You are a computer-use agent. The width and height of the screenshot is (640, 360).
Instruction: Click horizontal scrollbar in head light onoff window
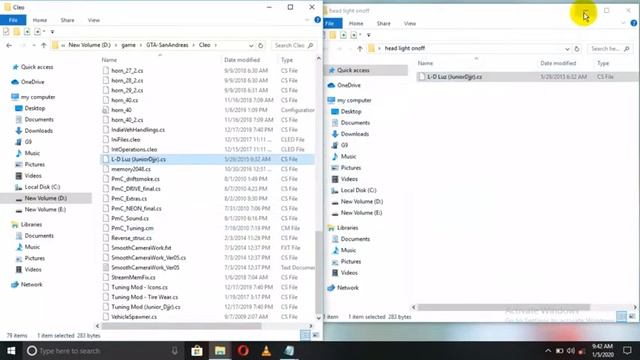click(x=504, y=307)
